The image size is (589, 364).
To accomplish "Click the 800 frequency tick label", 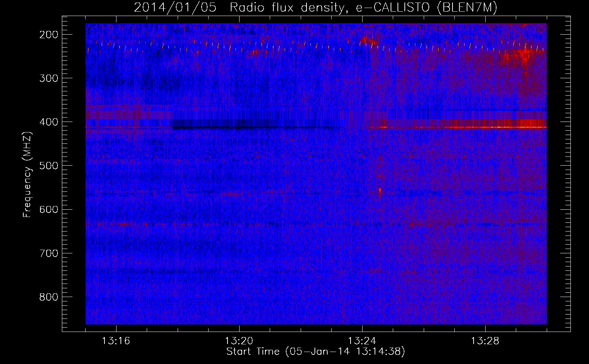I will pyautogui.click(x=49, y=297).
